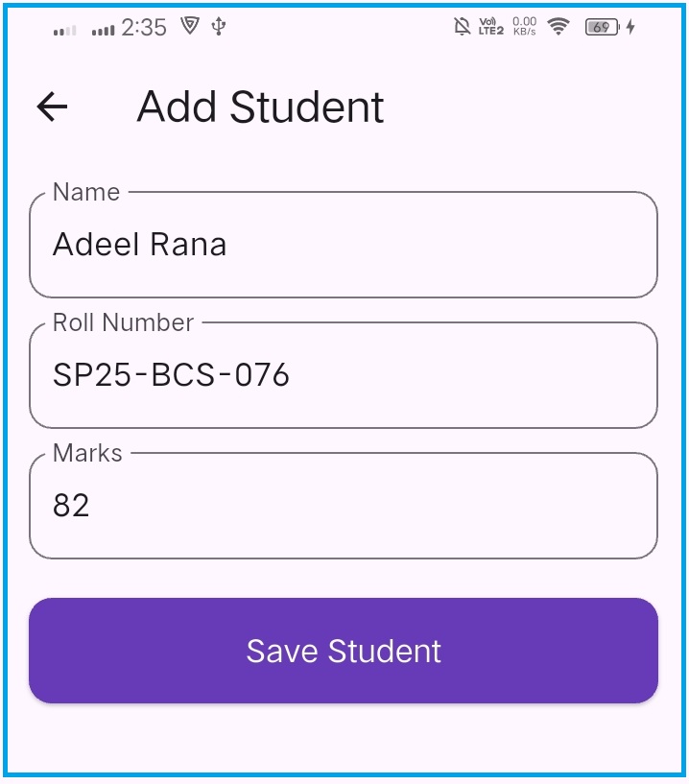
Task: Click on the marks value 82
Action: point(71,506)
